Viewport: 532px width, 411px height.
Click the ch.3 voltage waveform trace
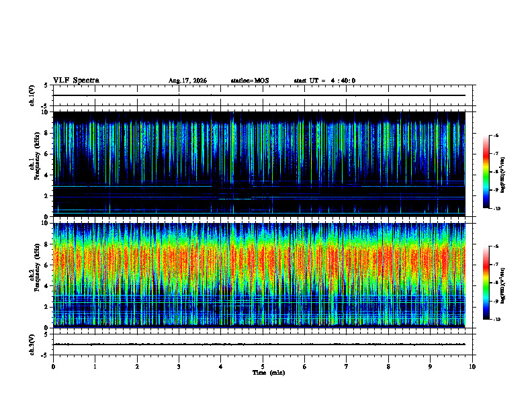click(259, 345)
